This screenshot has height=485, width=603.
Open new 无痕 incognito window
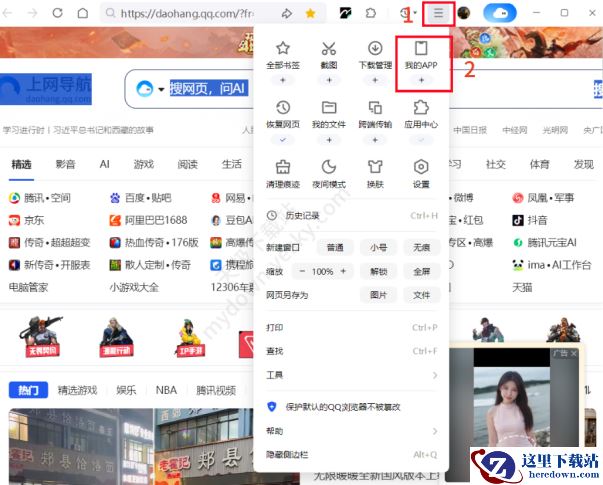(x=421, y=247)
